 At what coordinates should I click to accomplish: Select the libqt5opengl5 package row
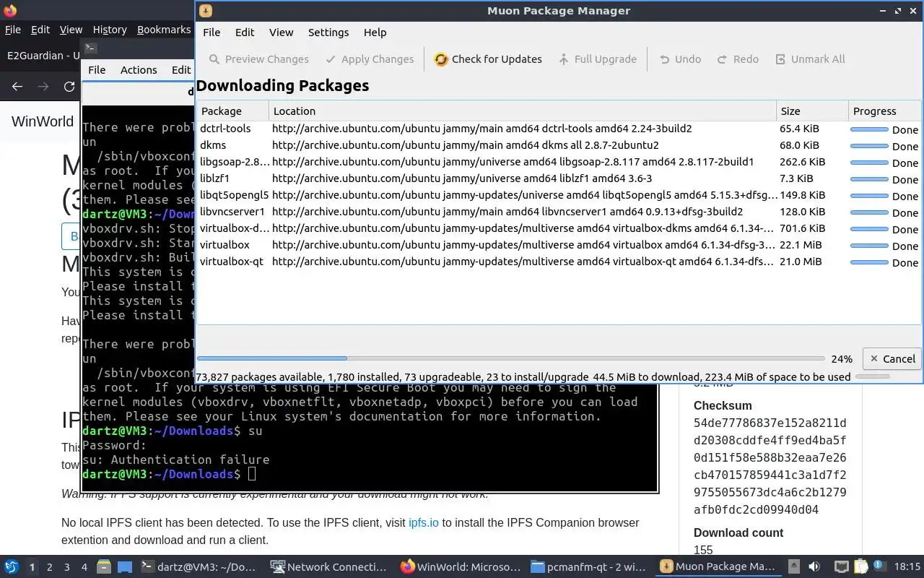click(559, 195)
